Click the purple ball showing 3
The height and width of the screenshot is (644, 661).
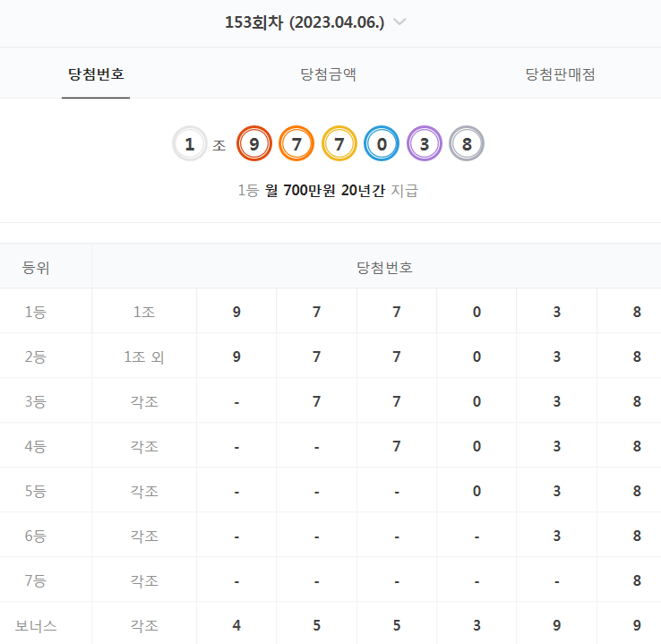(x=424, y=143)
